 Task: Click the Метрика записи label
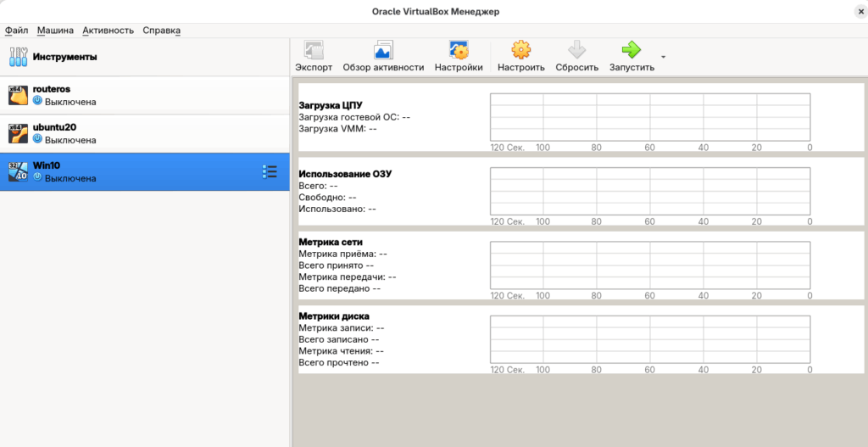coord(341,328)
